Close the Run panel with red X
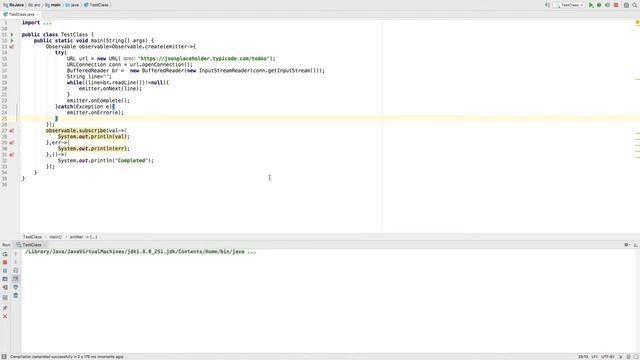Screen dimensions: 640x360 (5, 316)
